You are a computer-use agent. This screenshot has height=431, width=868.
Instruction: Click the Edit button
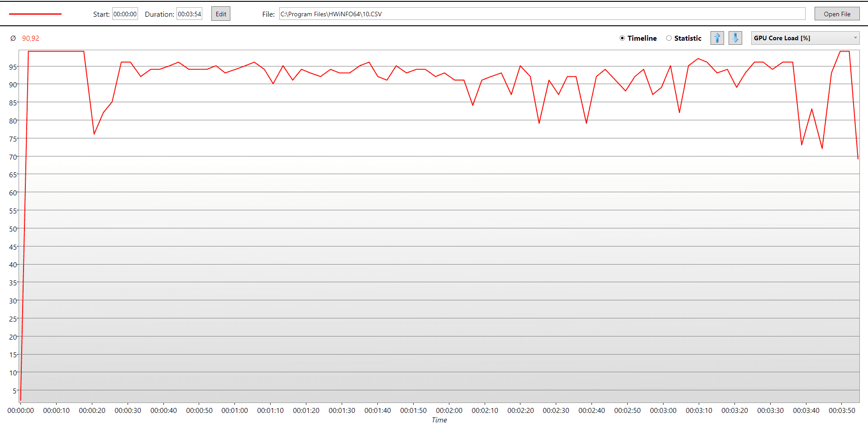pyautogui.click(x=221, y=14)
